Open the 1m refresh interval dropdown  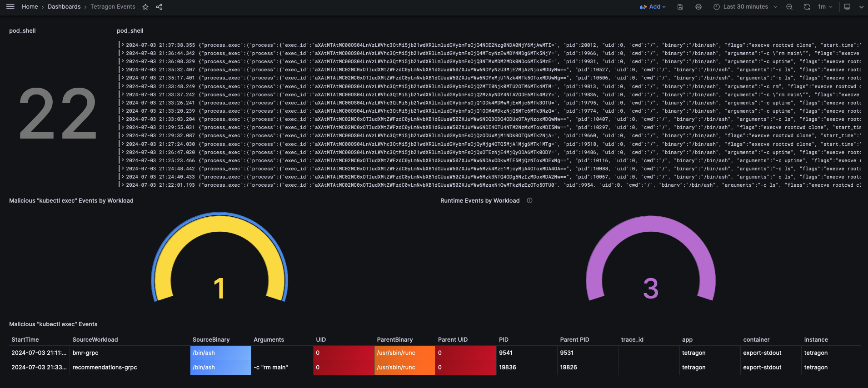pos(825,7)
